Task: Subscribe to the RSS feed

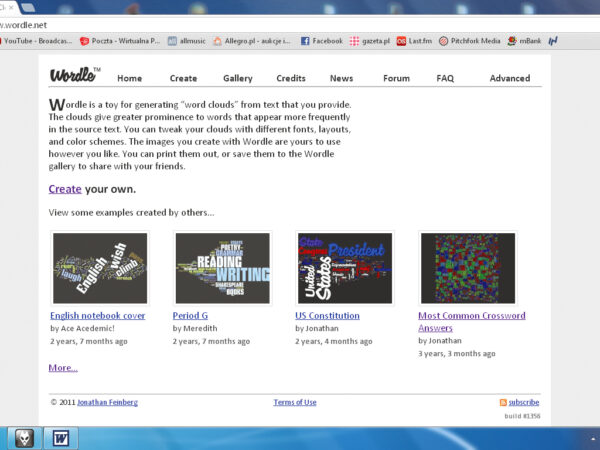Action: 523,402
